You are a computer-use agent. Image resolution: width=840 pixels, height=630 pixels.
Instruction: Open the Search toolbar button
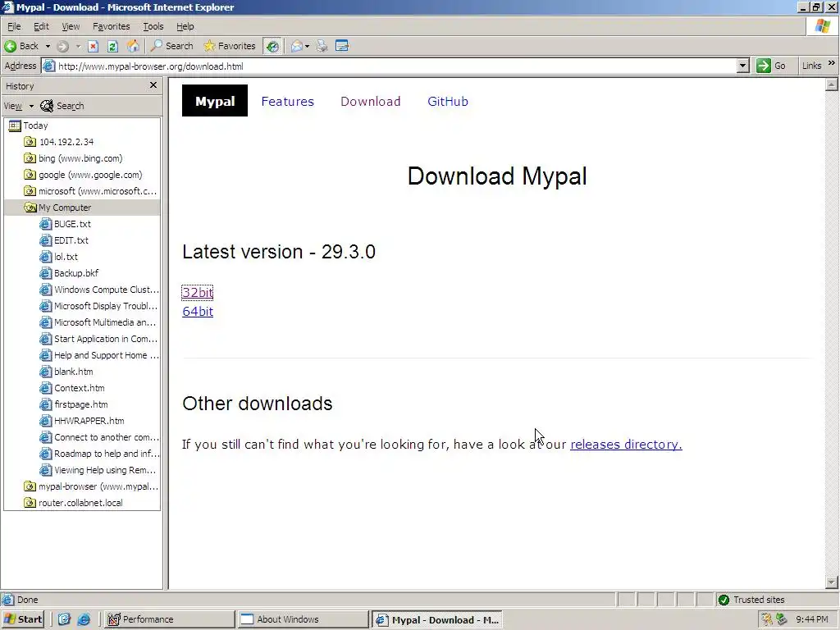[172, 46]
